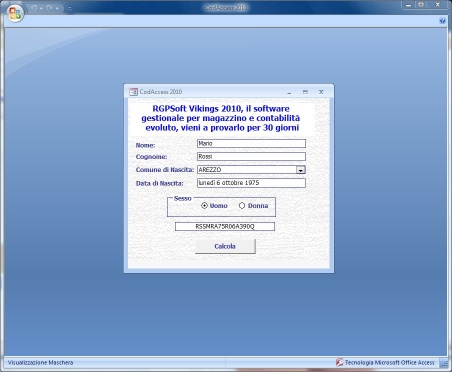Open the Comune di Nascita AREZZO combo box
This screenshot has height=372, width=452.
coord(251,170)
